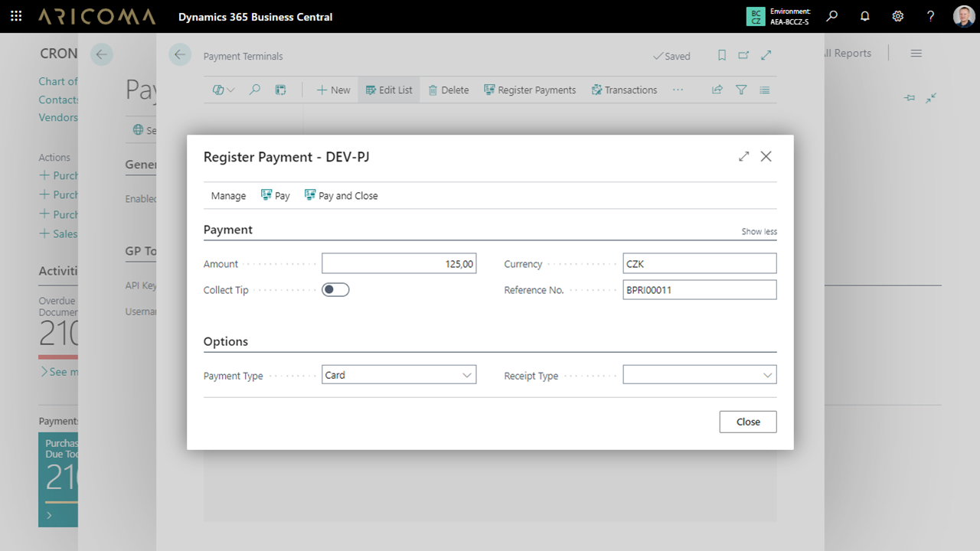The width and height of the screenshot is (980, 551).
Task: Share the Payment Terminals list
Action: [x=717, y=90]
